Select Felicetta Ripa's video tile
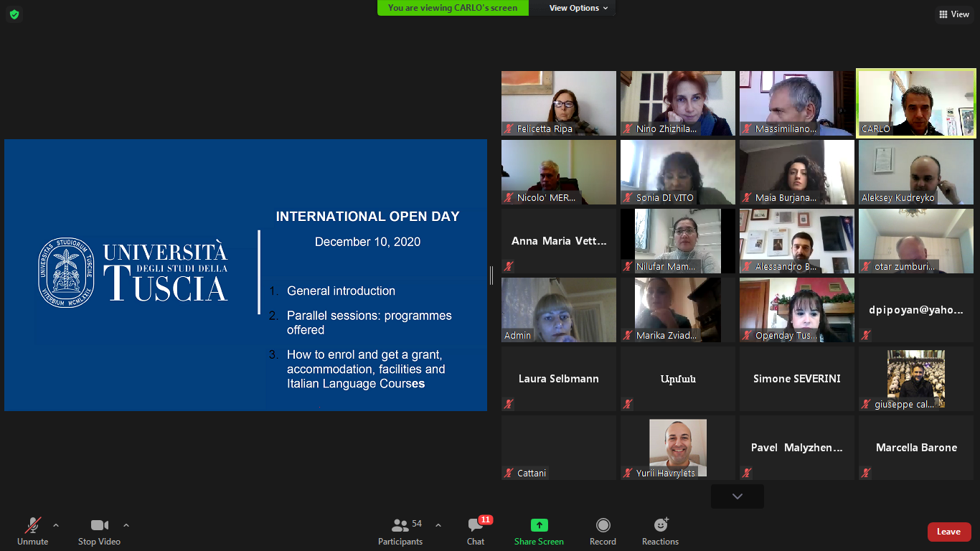 click(559, 103)
